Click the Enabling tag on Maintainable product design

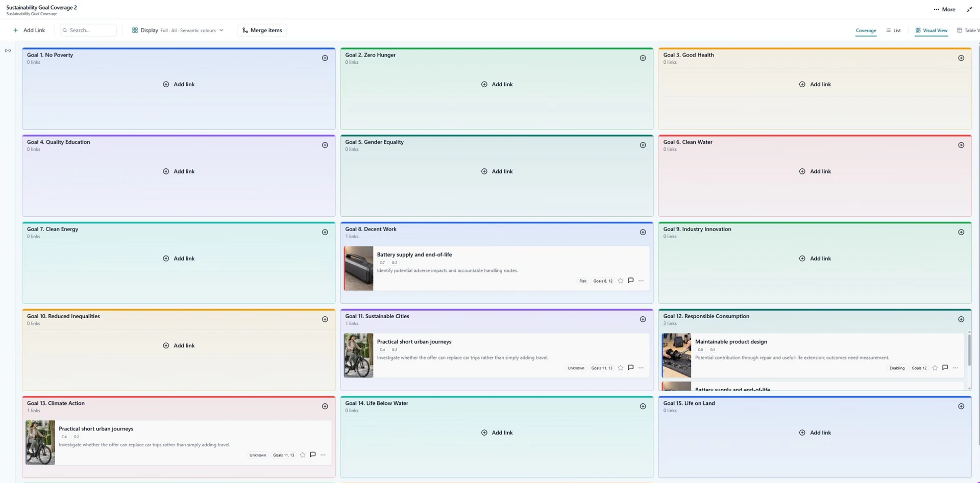(897, 368)
